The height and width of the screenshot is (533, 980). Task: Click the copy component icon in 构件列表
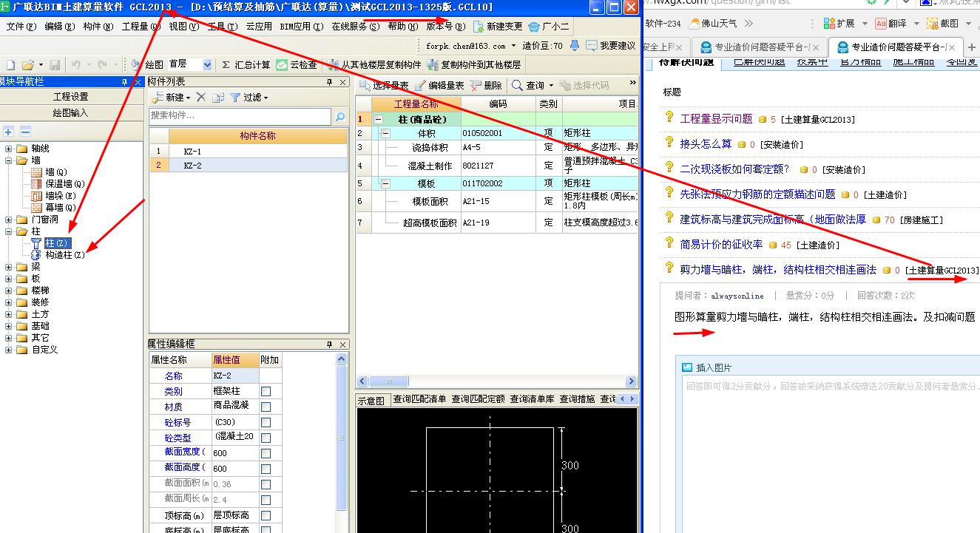click(x=217, y=97)
